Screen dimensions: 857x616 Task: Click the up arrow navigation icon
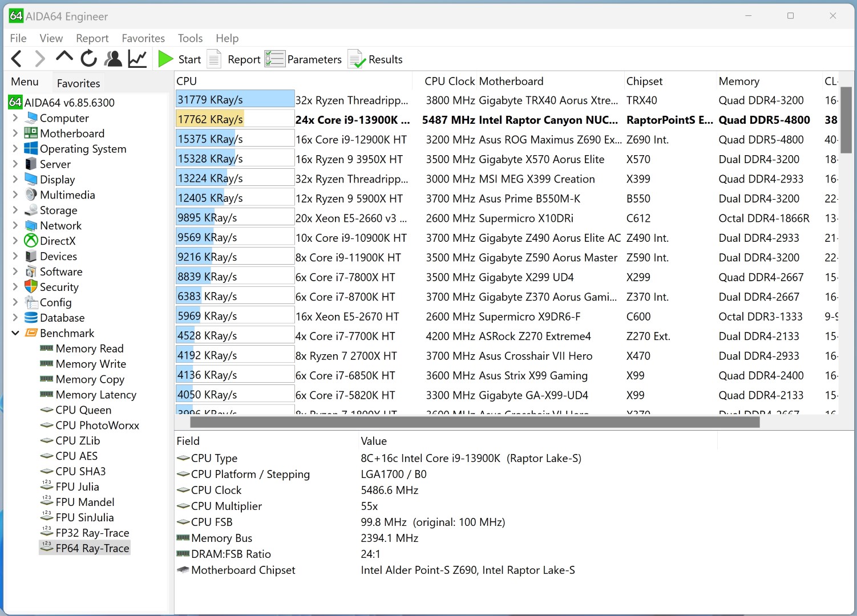[64, 58]
